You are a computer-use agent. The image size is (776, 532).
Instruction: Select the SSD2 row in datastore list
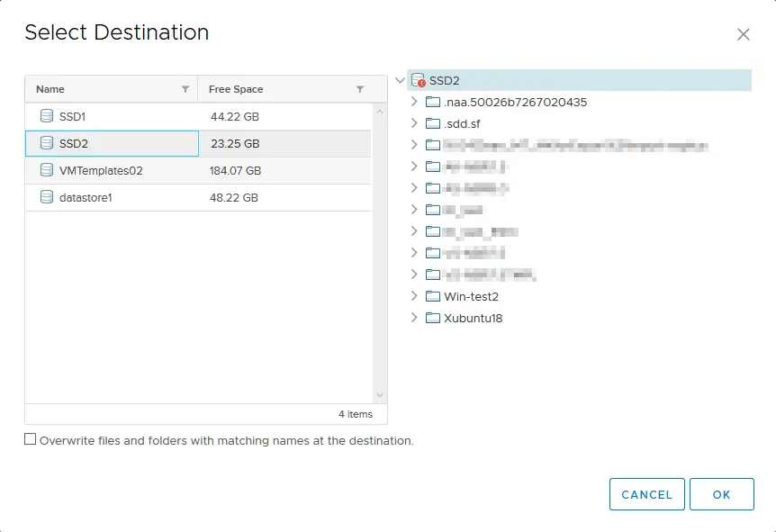click(198, 143)
